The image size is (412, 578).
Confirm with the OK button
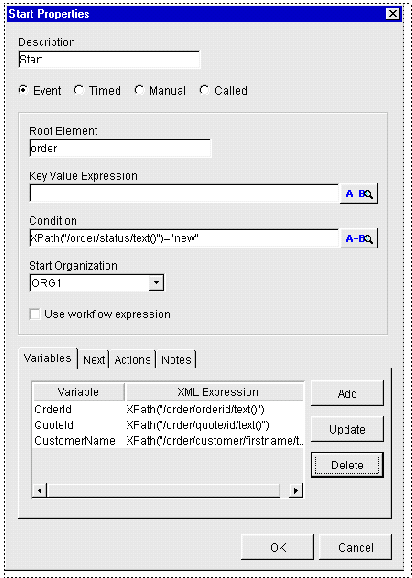pyautogui.click(x=277, y=547)
